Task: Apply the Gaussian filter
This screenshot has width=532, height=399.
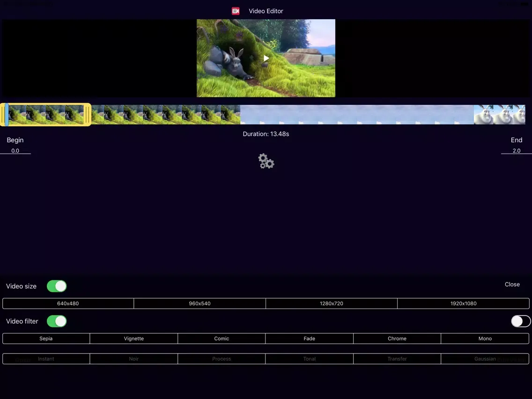Action: click(485, 359)
